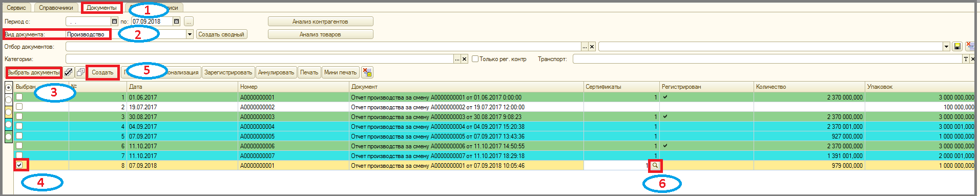Viewport: 980px width, 196px height.
Task: Click Печать button
Action: [x=309, y=72]
